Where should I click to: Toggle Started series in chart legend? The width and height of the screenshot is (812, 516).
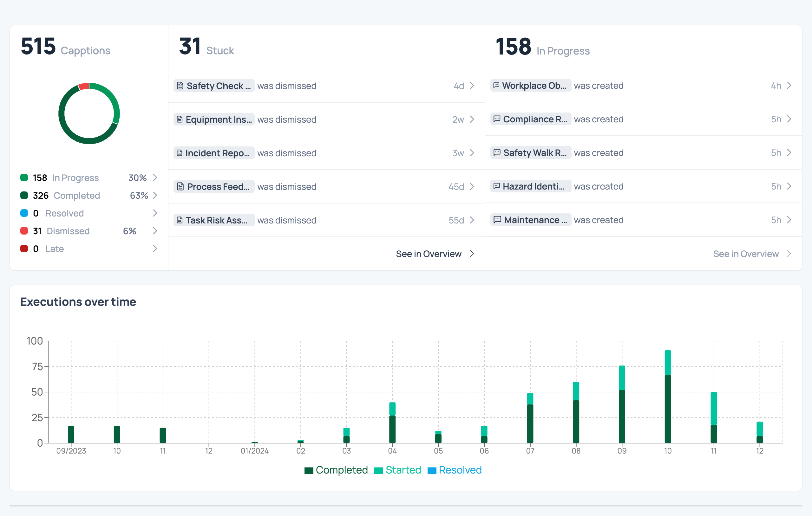coord(397,470)
